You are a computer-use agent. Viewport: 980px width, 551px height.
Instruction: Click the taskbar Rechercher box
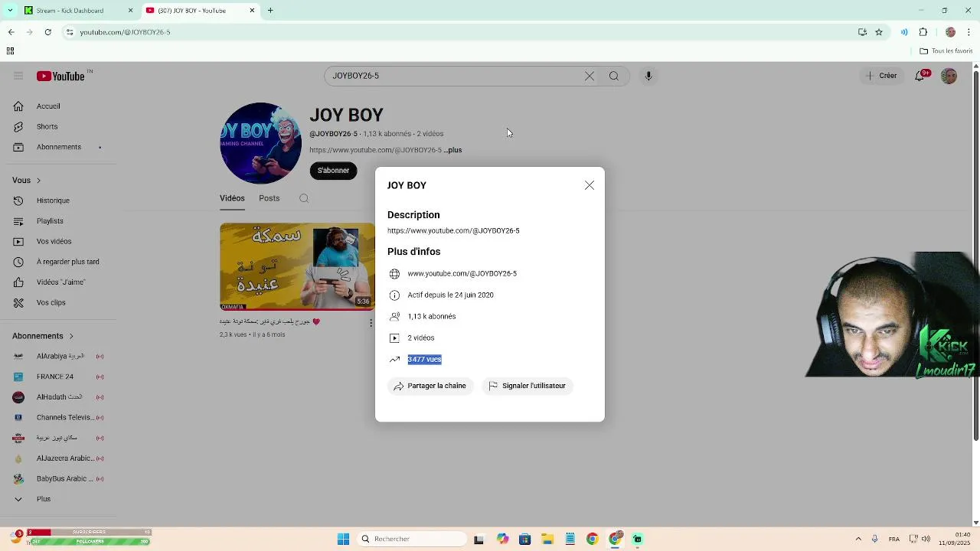(x=413, y=539)
